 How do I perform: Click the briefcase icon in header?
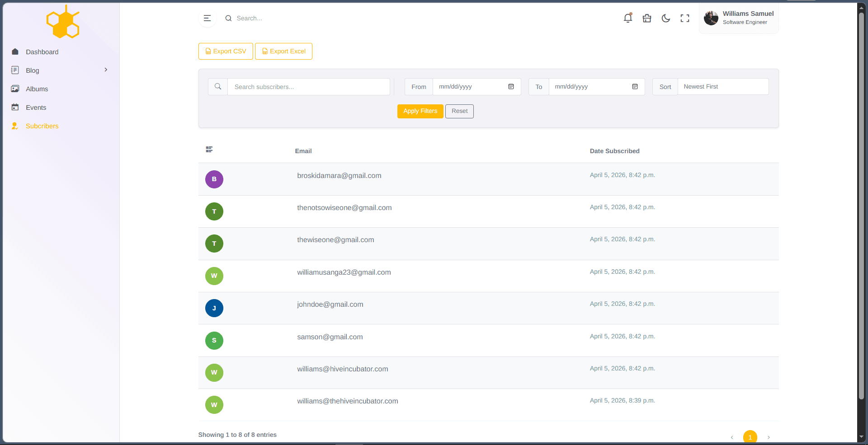pos(647,18)
